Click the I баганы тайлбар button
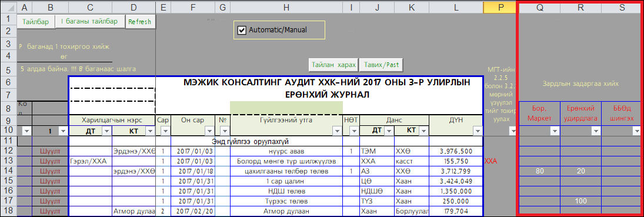644x217 pixels. 89,21
